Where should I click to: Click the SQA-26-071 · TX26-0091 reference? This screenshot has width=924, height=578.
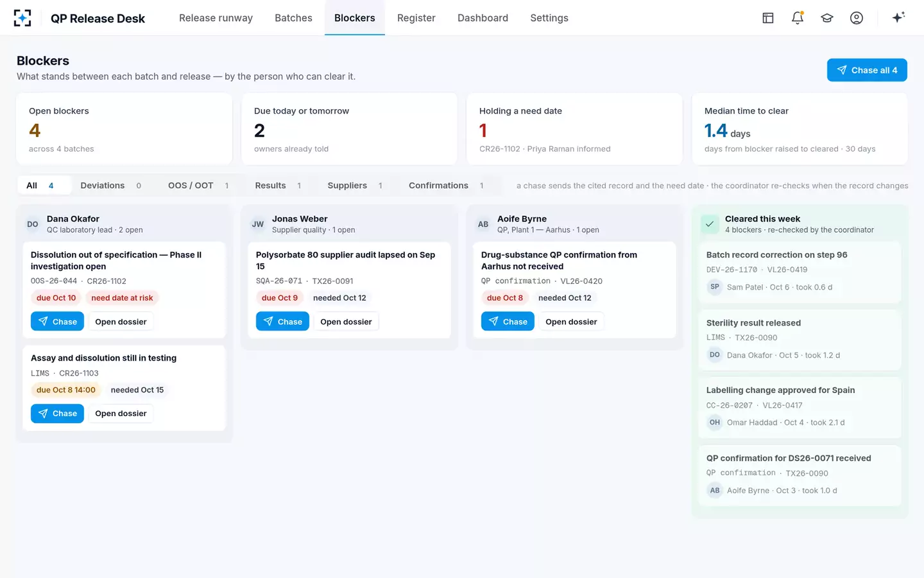(x=304, y=281)
